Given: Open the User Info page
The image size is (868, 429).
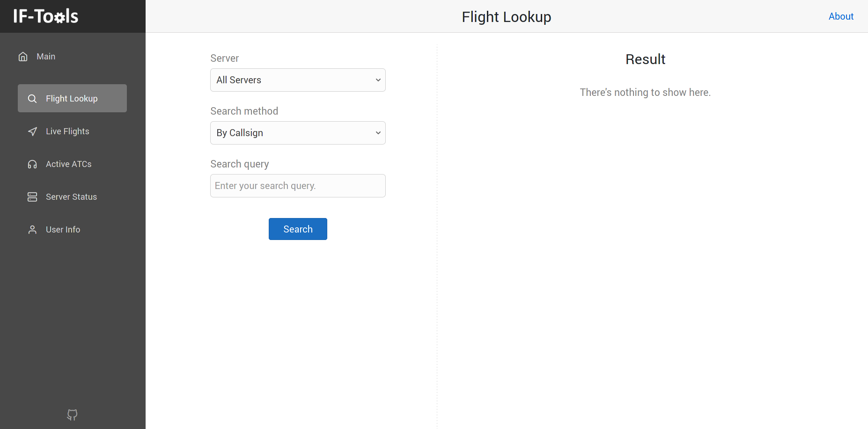Looking at the screenshot, I should [x=63, y=230].
